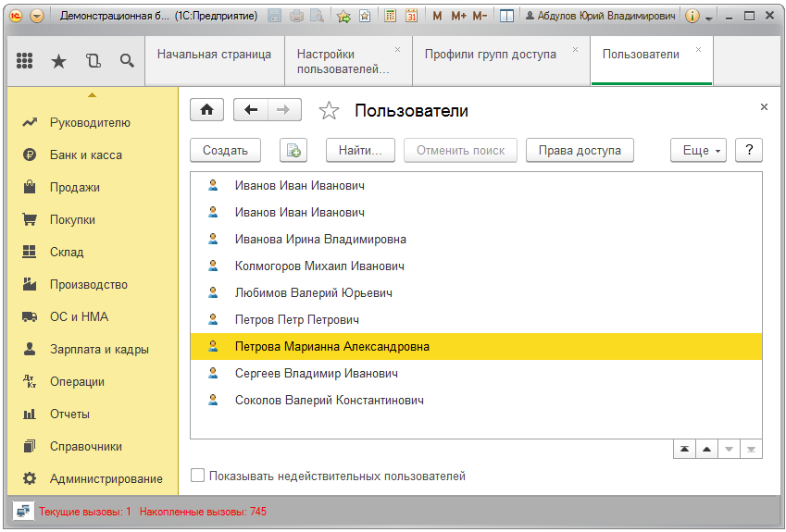The height and width of the screenshot is (532, 786).
Task: Jump to list start with the first-row arrow
Action: click(684, 449)
